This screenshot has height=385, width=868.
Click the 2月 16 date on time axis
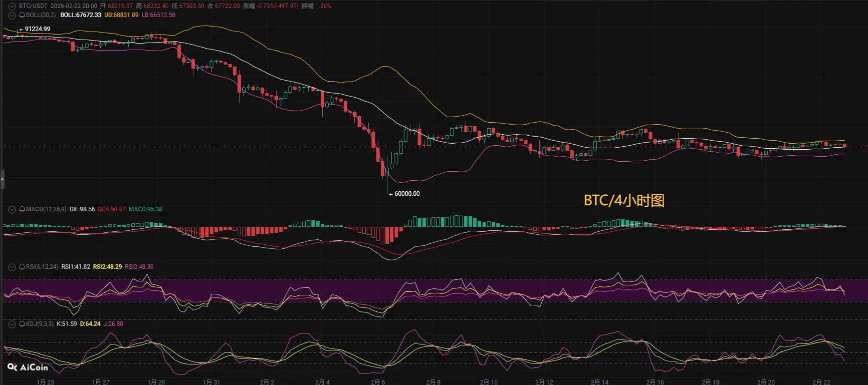[655, 382]
